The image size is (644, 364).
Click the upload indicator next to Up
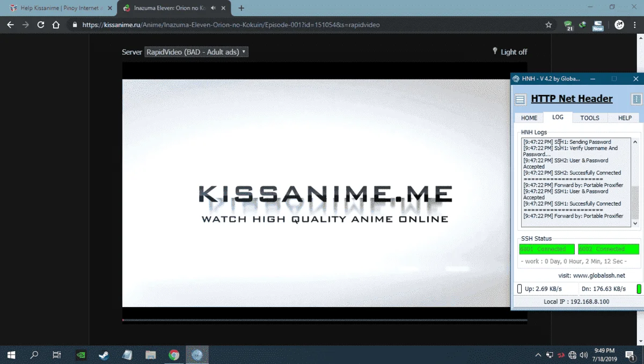pyautogui.click(x=519, y=289)
